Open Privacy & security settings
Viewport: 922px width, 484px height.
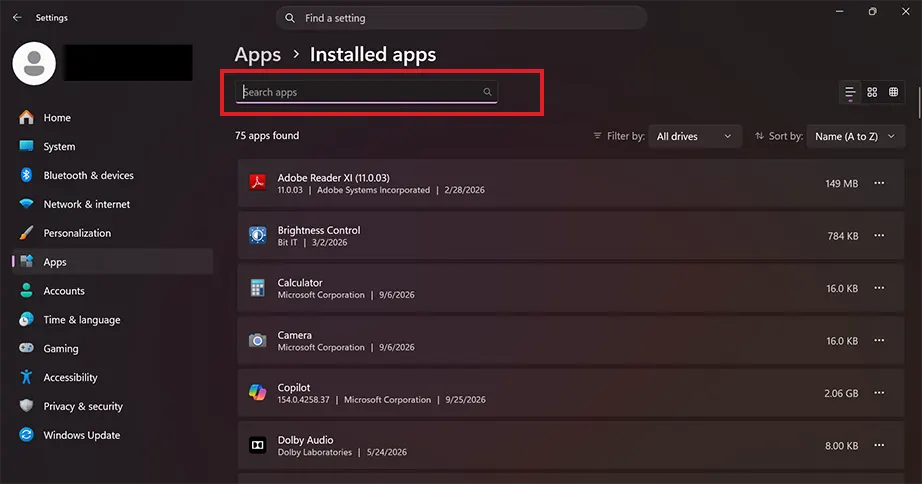click(x=112, y=406)
